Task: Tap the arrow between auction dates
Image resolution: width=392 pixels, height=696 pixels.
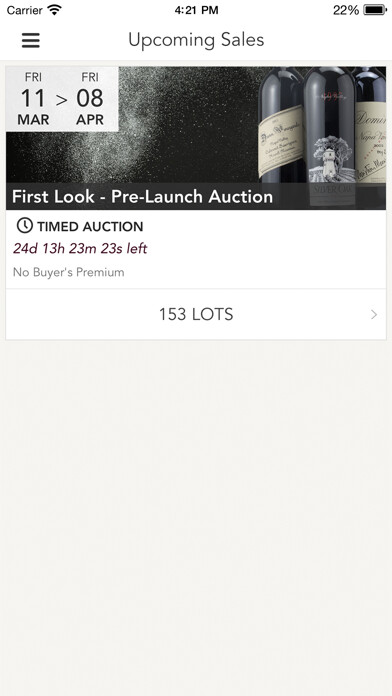Action: 62,100
